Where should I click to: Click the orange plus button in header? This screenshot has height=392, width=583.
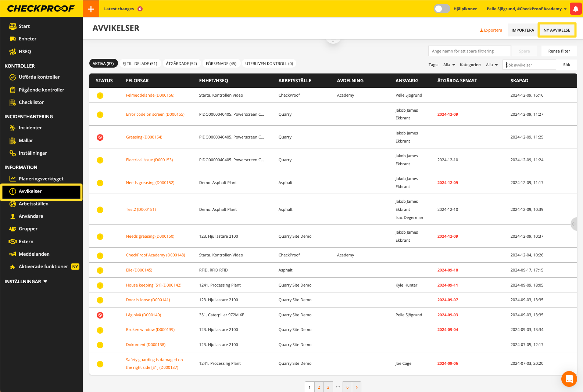[91, 9]
